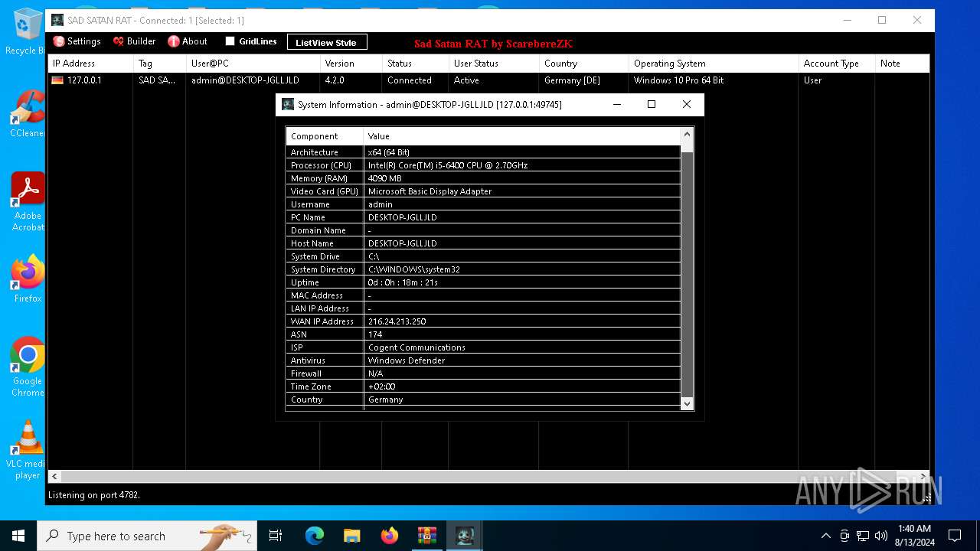
Task: Select the ISP Cogent Communications row
Action: pyautogui.click(x=483, y=347)
